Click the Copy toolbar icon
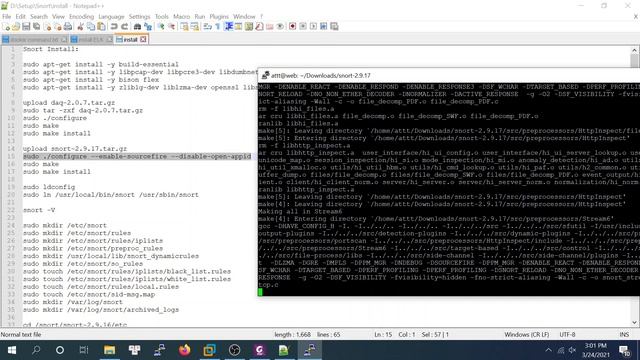Viewport: 640px width, 360px height. (91, 27)
